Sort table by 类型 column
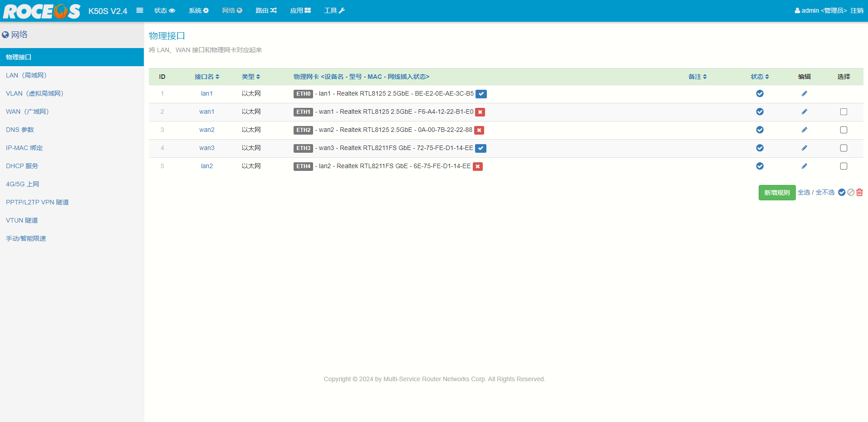The width and height of the screenshot is (868, 422). [251, 77]
